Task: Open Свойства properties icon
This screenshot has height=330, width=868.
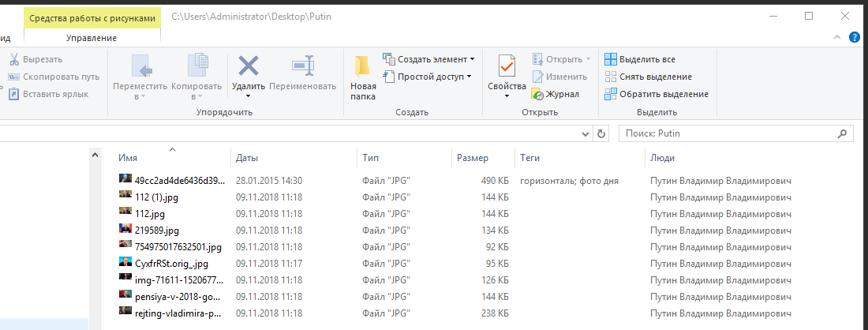Action: pos(507,66)
